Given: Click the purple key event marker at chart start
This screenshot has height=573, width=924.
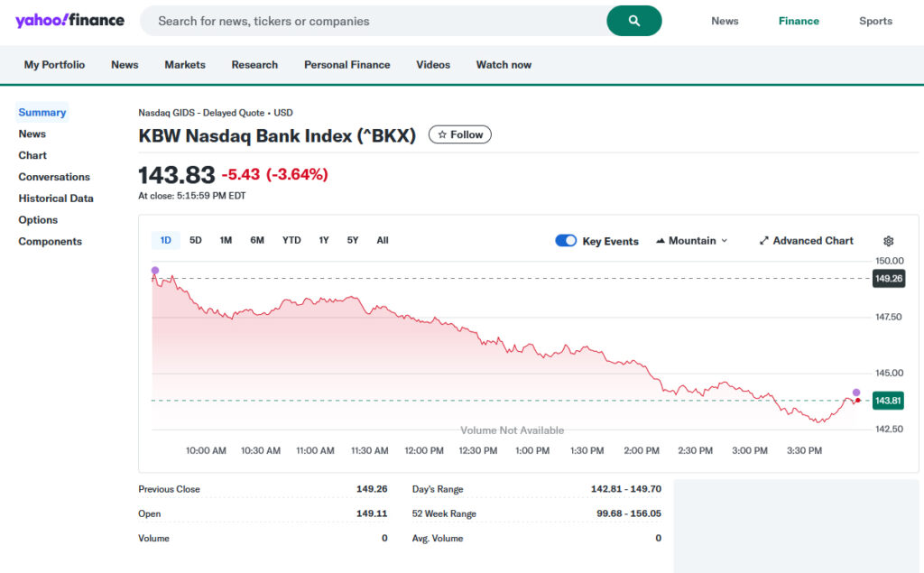Looking at the screenshot, I should [x=154, y=271].
